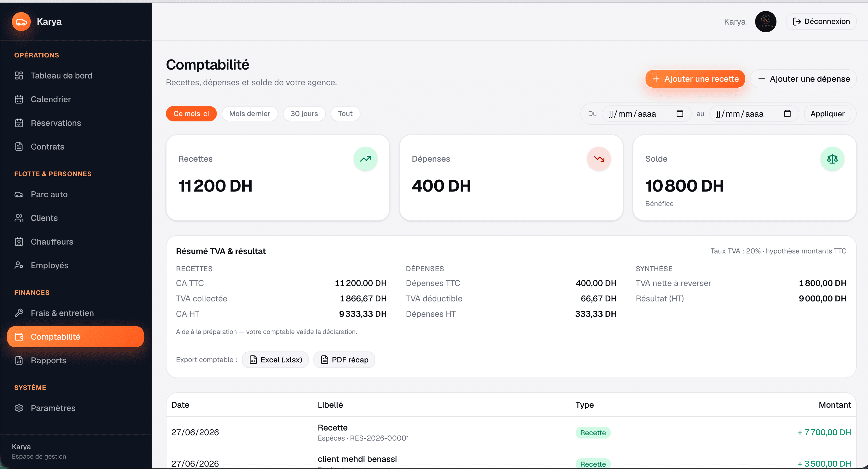The height and width of the screenshot is (469, 868).
Task: Click the Date column header
Action: [x=180, y=405]
